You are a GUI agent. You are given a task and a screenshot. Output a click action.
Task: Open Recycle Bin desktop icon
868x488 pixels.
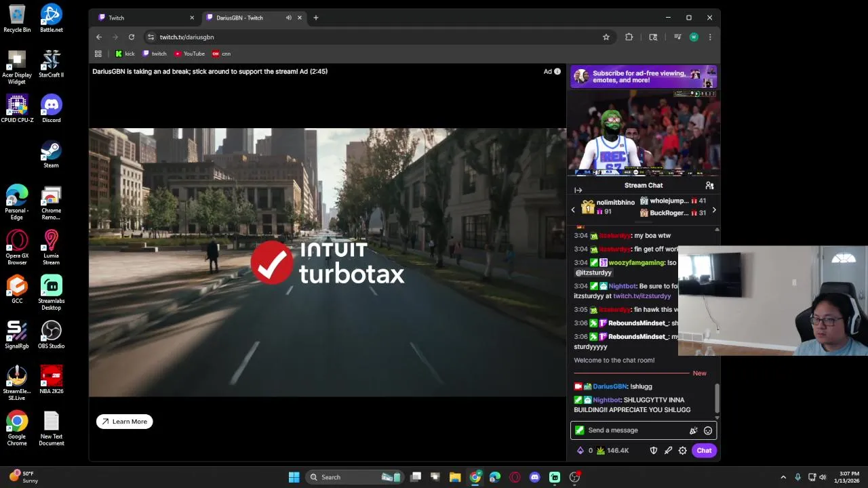tap(17, 18)
